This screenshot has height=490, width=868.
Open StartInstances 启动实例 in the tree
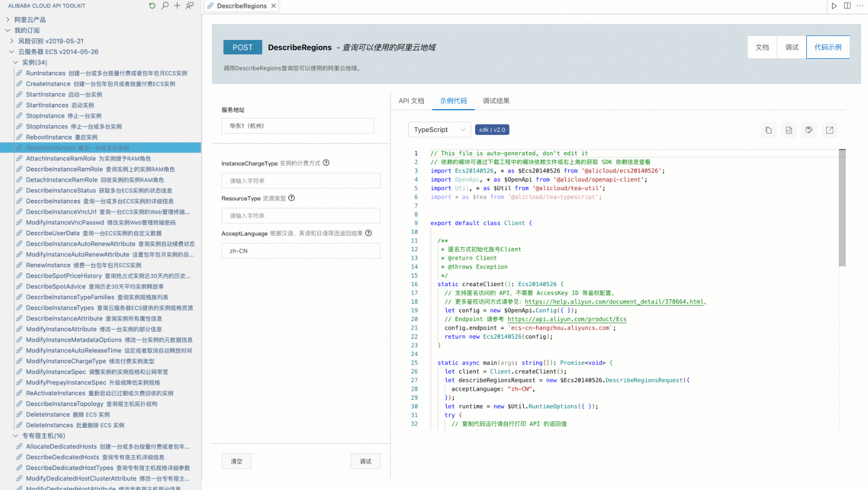pos(60,105)
